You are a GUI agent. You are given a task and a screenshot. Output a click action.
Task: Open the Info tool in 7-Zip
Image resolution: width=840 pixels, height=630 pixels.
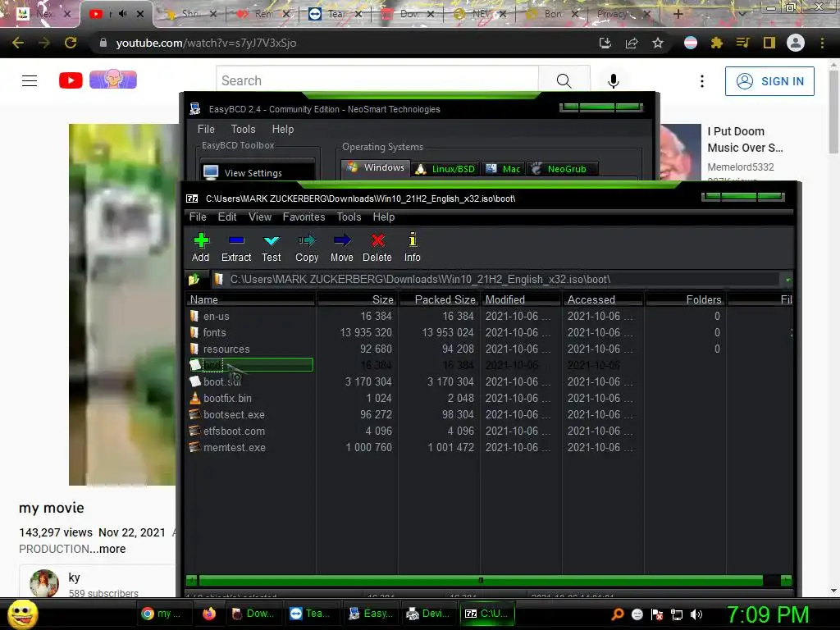pyautogui.click(x=412, y=248)
